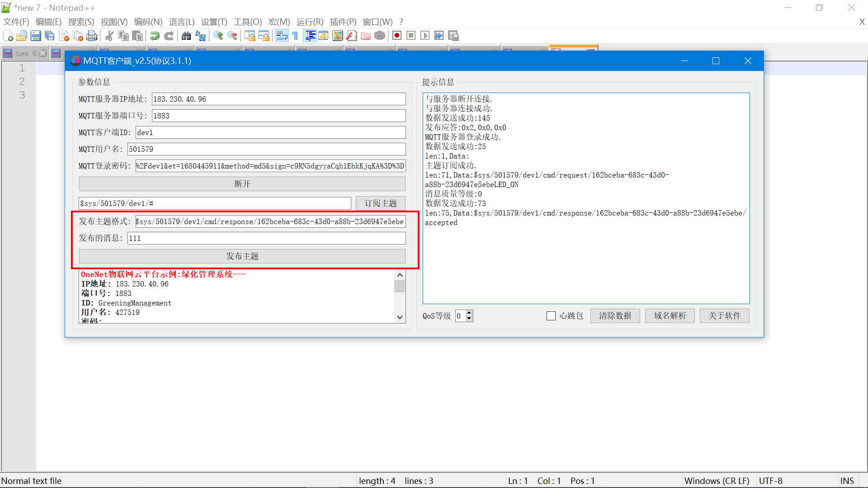Open the Function List icon
868x488 pixels.
coord(352,36)
